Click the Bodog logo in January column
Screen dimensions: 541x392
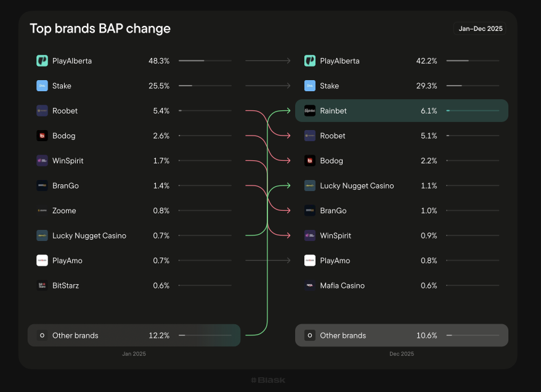(x=42, y=136)
